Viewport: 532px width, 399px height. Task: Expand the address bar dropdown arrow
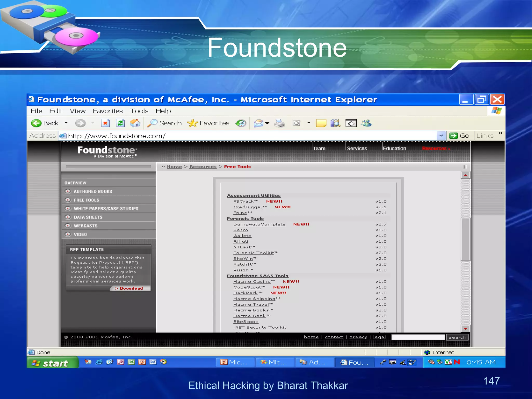coord(441,136)
